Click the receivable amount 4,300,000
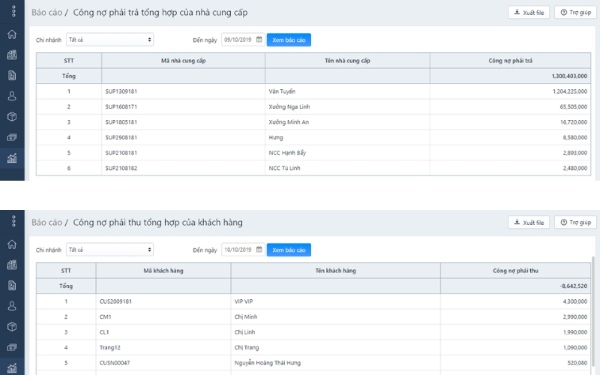 (575, 302)
